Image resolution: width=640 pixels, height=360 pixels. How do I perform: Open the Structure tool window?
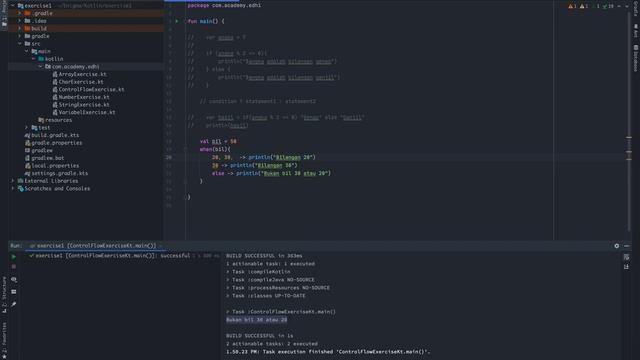pos(4,295)
